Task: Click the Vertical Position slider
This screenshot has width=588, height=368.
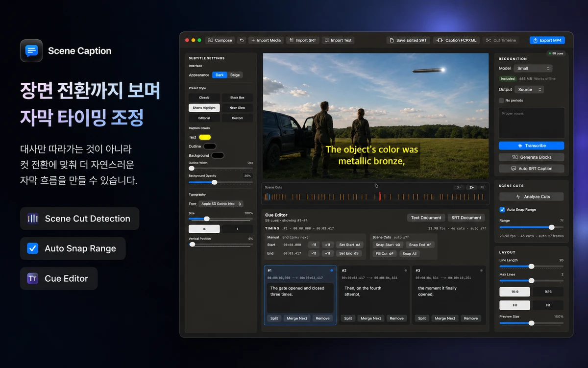Action: tap(220, 244)
